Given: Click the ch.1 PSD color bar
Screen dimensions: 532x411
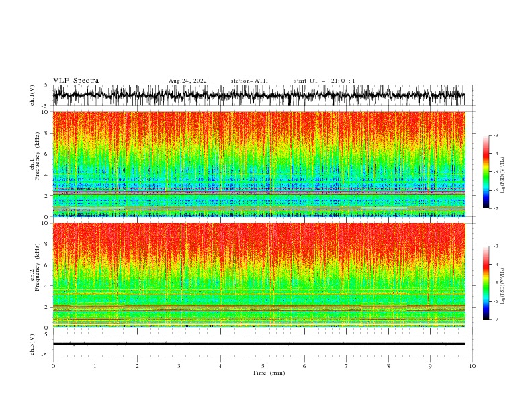Looking at the screenshot, I should point(486,172).
